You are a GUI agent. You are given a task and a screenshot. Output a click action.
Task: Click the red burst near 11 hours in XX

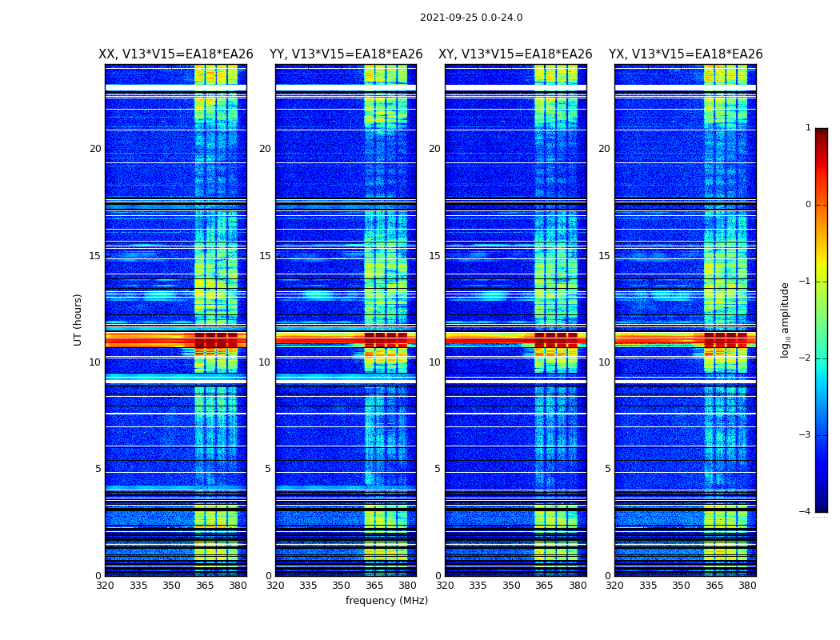tap(176, 339)
